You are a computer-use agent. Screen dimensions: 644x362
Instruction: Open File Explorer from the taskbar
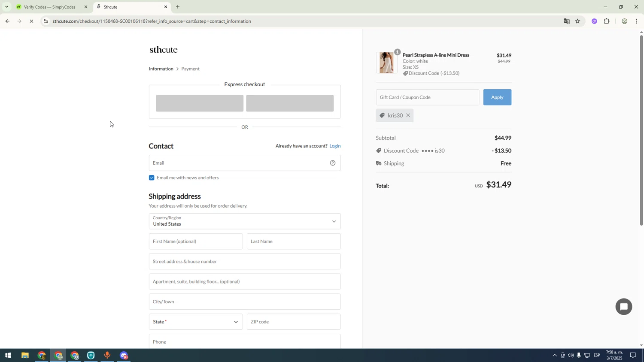click(25, 356)
